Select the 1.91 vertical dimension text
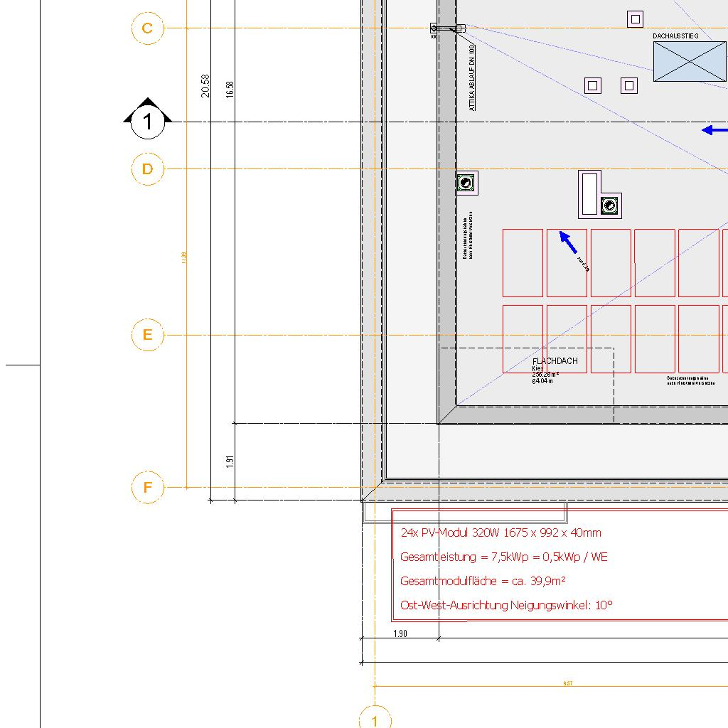 coord(229,461)
